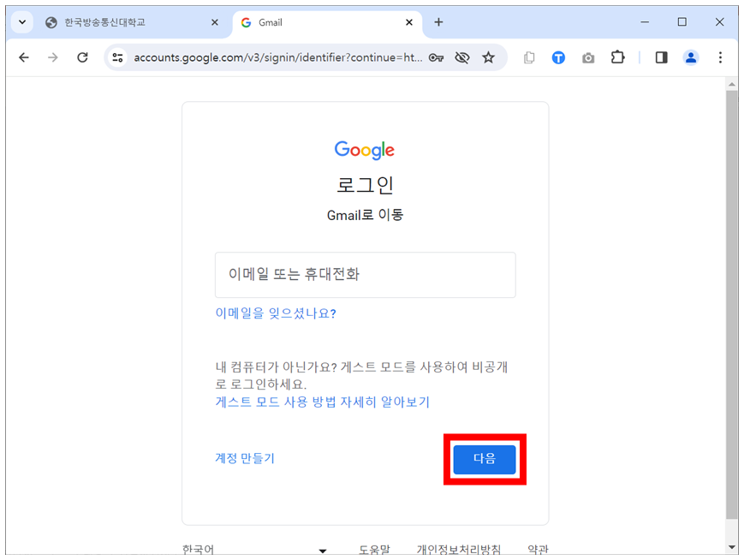Viewport: 744px width, 560px height.
Task: Maximize the browser window
Action: point(682,21)
